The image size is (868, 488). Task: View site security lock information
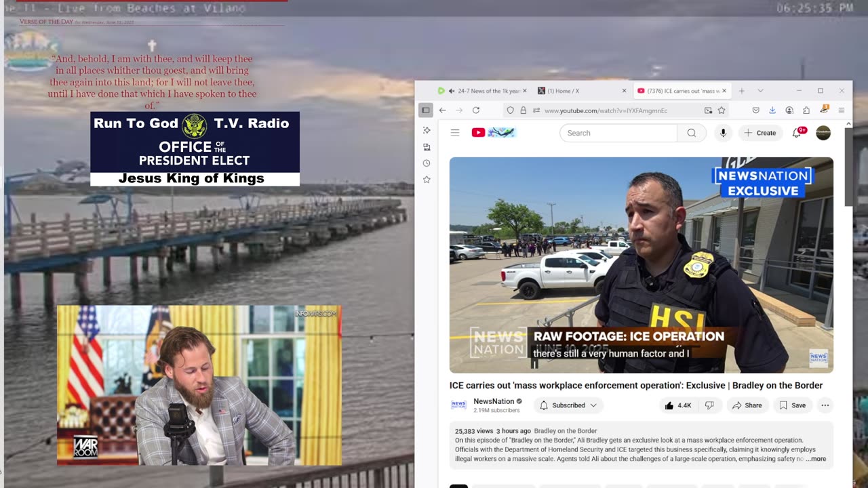pos(523,110)
